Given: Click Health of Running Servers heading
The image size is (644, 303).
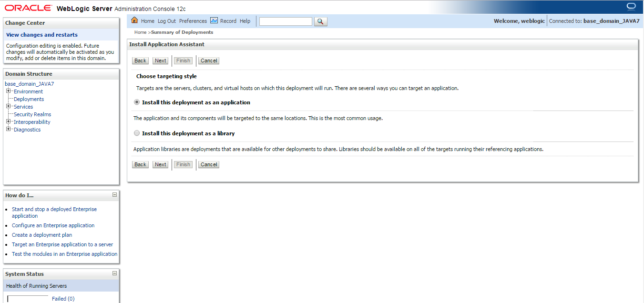Looking at the screenshot, I should tap(36, 286).
